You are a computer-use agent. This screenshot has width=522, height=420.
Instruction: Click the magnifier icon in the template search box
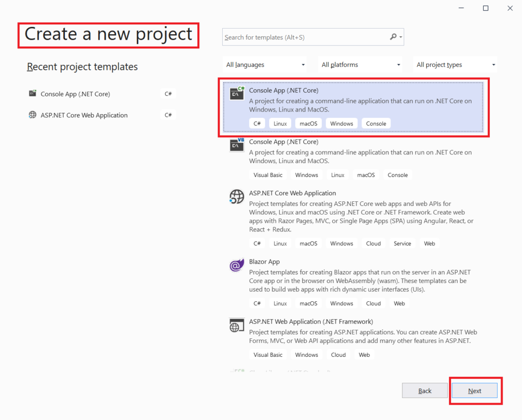click(x=393, y=37)
